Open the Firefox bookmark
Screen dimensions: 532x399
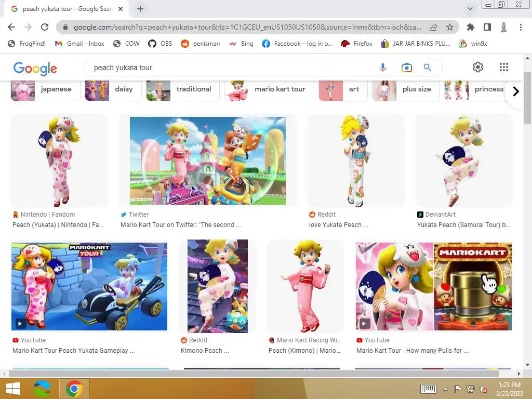[x=357, y=44]
